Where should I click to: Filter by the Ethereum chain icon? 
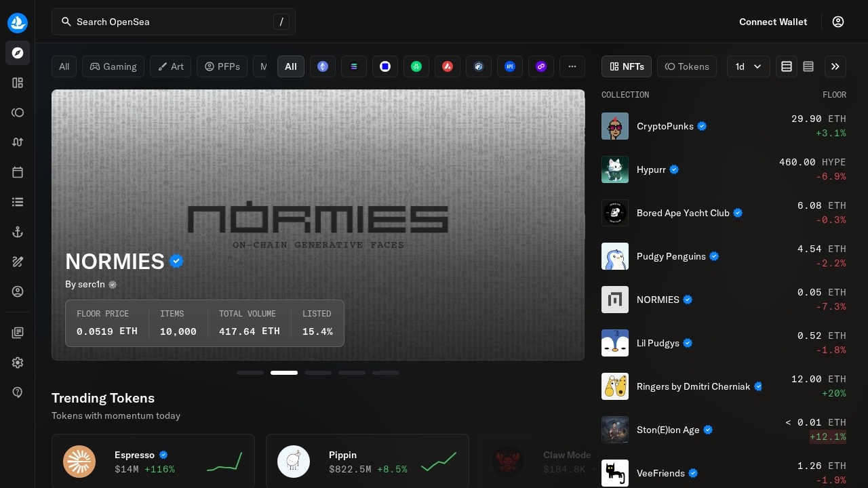[323, 66]
